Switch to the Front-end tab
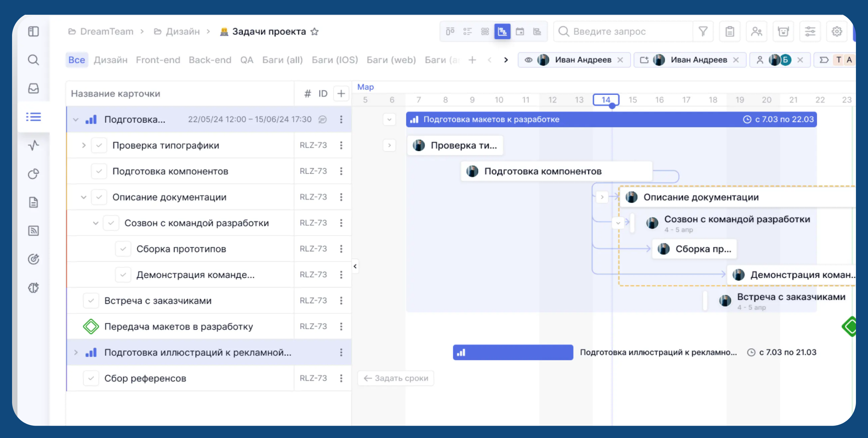This screenshot has width=868, height=438. [x=158, y=60]
